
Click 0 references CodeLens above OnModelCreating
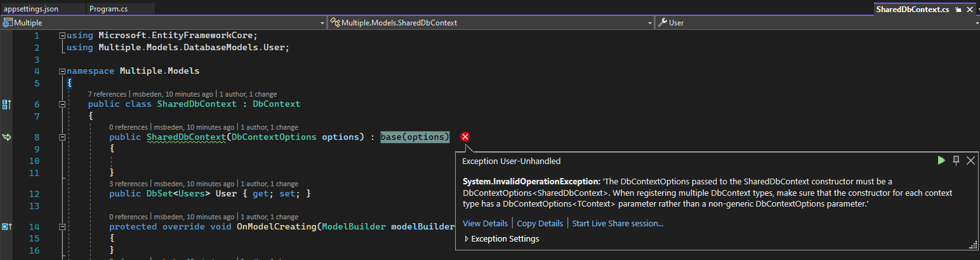(129, 217)
